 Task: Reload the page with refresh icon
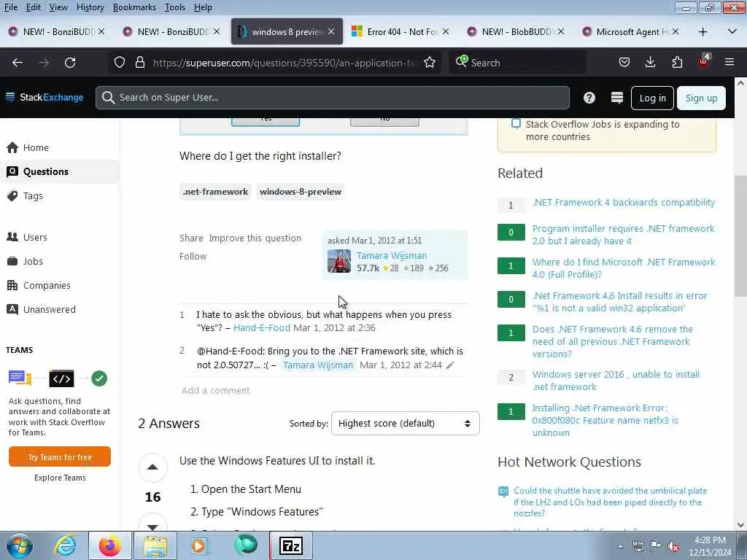point(70,63)
